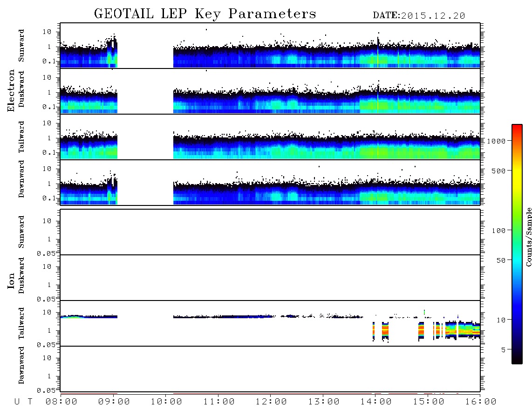The height and width of the screenshot is (410, 532).
Task: Click the Electron Sunward panel label
Action: 21,46
